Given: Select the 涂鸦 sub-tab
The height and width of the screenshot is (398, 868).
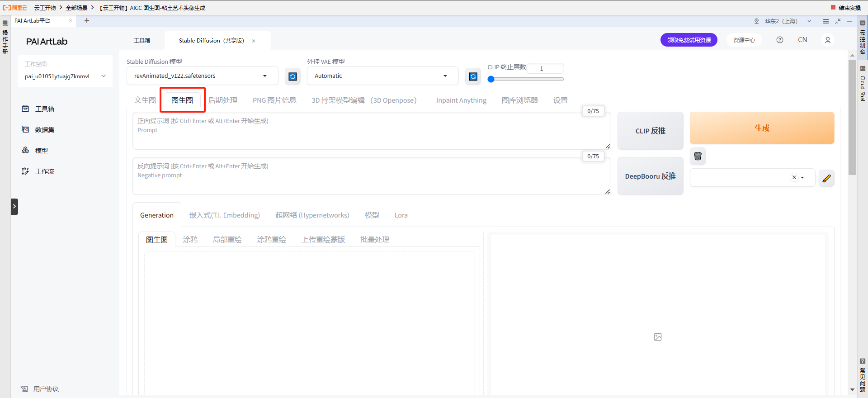Looking at the screenshot, I should pyautogui.click(x=190, y=240).
